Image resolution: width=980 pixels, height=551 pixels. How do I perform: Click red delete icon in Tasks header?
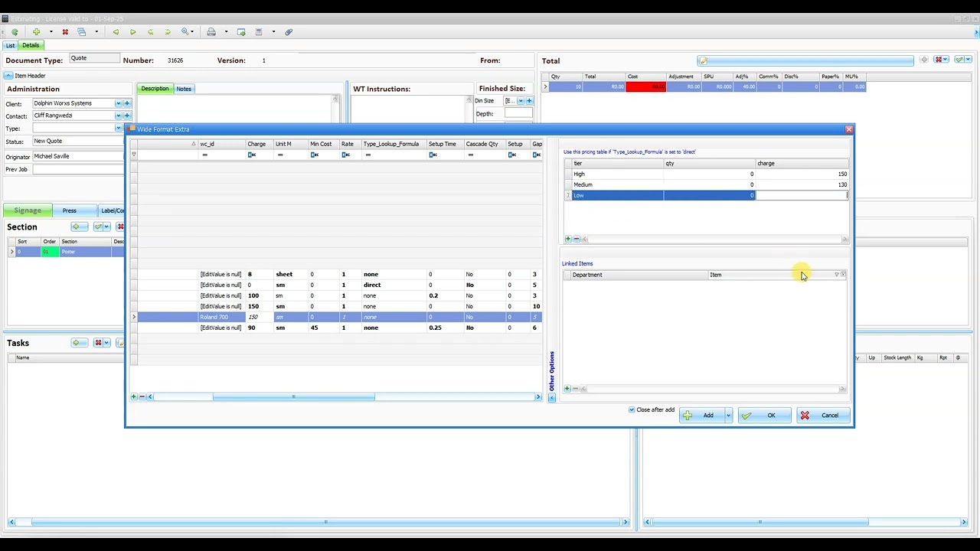pos(98,343)
